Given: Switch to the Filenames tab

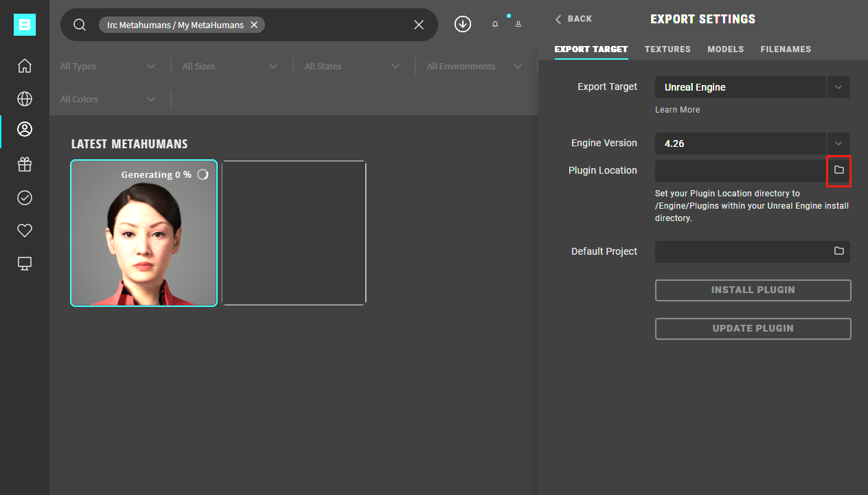Looking at the screenshot, I should 786,49.
